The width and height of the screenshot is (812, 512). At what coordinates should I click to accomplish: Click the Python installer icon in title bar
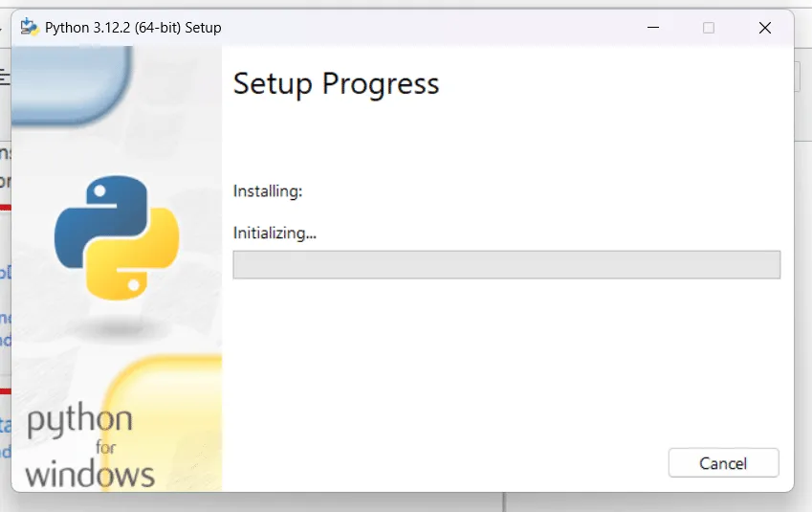click(30, 27)
